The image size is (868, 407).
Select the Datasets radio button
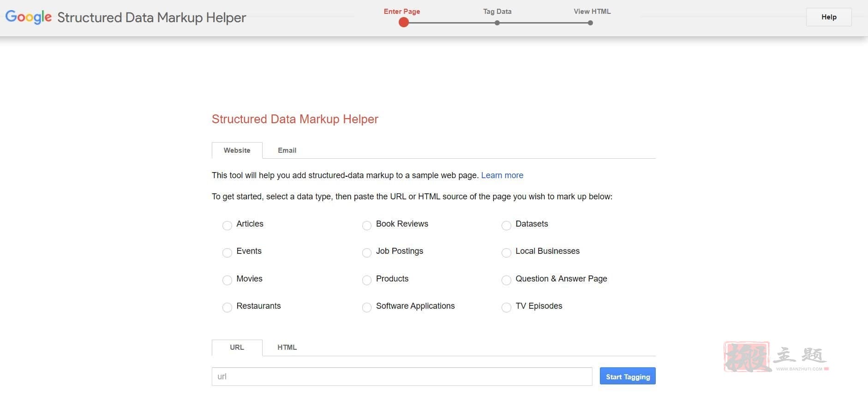pyautogui.click(x=506, y=225)
